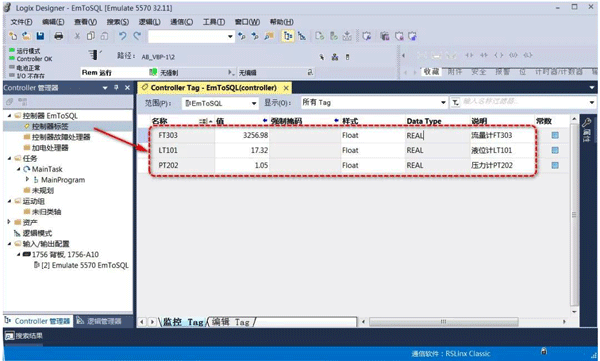Select 控制器故障处理器 in the tree

[x=61, y=137]
